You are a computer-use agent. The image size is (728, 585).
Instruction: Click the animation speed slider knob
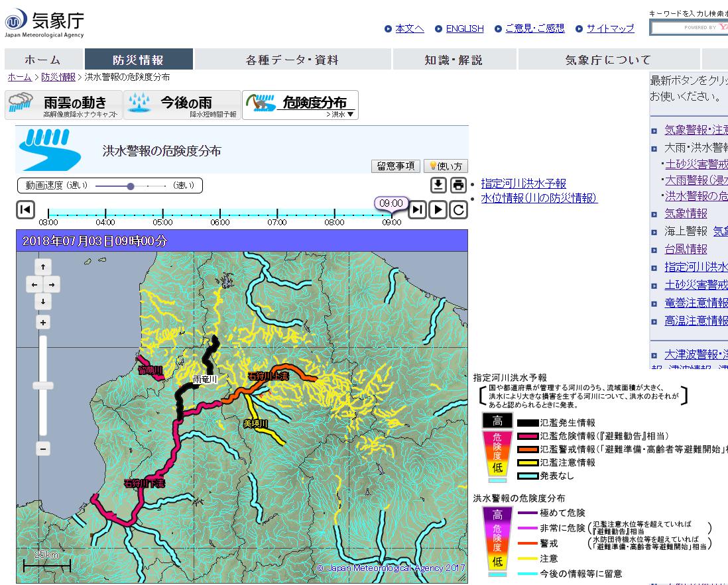[x=131, y=186]
